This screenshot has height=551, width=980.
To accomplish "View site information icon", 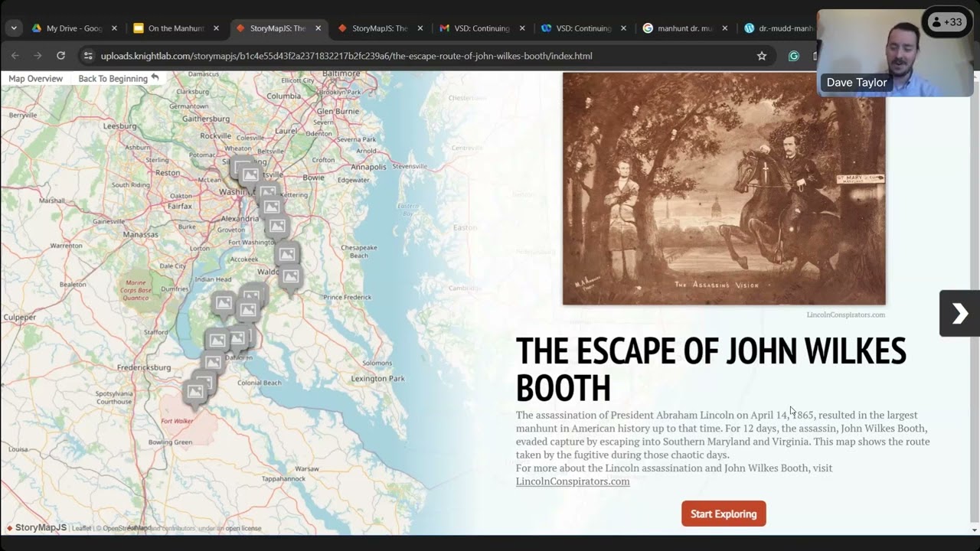I will [x=88, y=56].
